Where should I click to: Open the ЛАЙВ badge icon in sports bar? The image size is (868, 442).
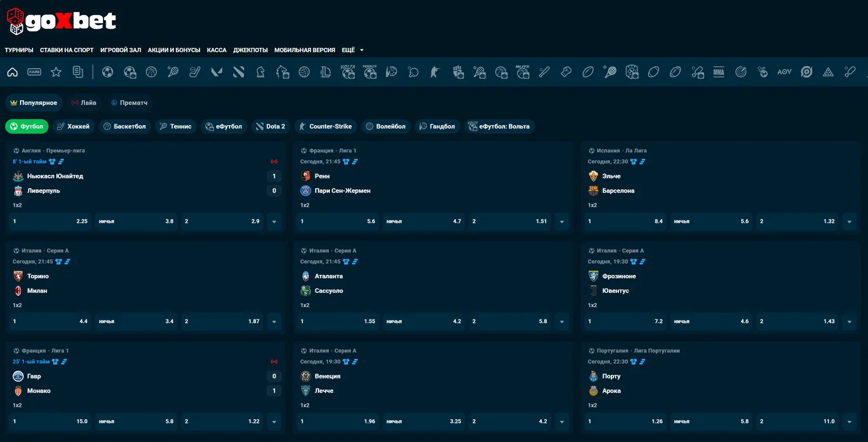click(x=34, y=72)
